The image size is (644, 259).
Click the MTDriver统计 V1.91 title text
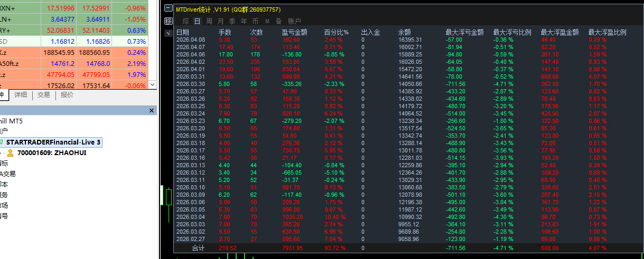pyautogui.click(x=228, y=9)
